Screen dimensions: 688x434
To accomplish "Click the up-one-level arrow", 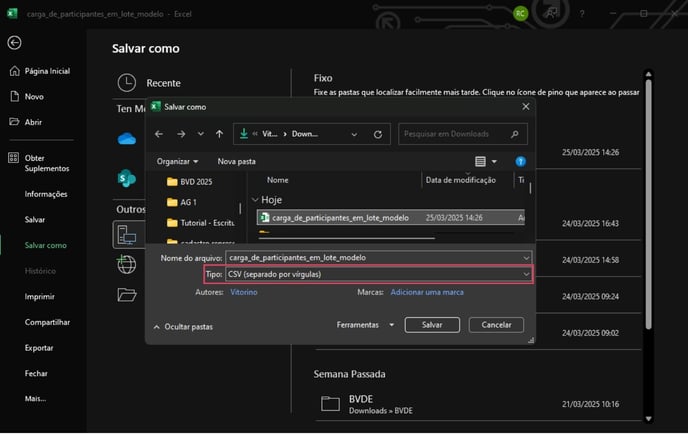I will click(x=219, y=134).
